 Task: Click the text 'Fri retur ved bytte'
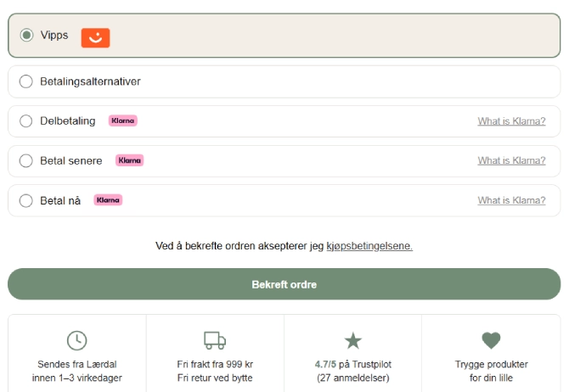(x=215, y=378)
